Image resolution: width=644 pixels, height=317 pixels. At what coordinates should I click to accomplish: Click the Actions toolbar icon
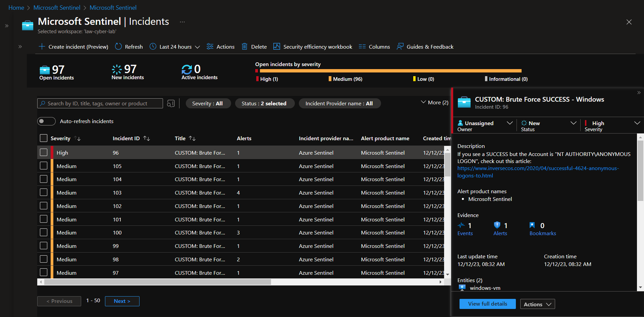(210, 47)
